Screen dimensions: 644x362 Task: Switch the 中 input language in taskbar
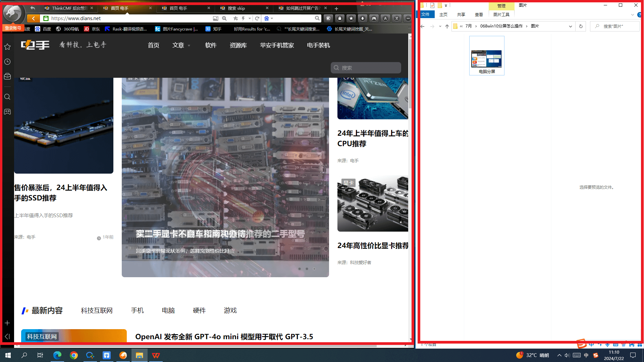click(x=586, y=355)
